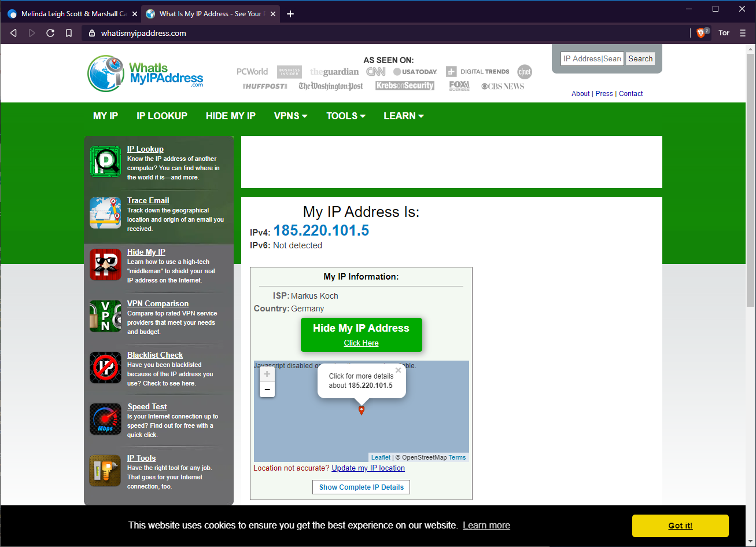
Task: Click the IP Tools sidebar heading link
Action: pos(142,458)
